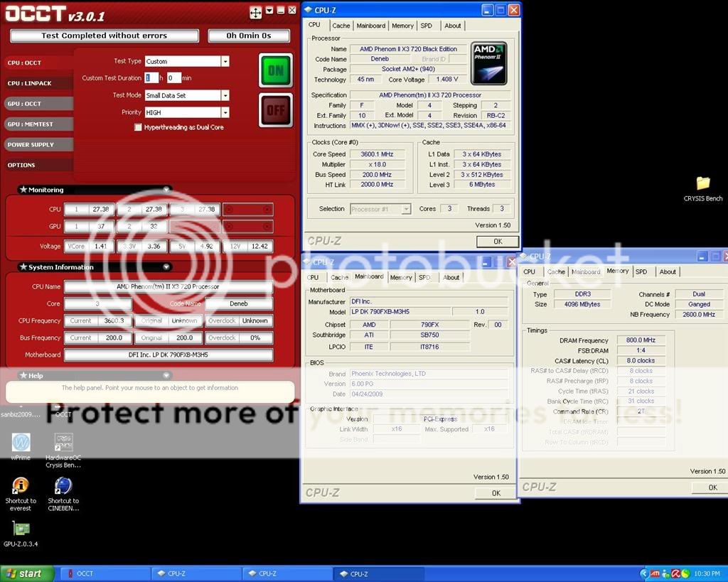
Task: Open the Priority dropdown
Action: click(x=225, y=112)
